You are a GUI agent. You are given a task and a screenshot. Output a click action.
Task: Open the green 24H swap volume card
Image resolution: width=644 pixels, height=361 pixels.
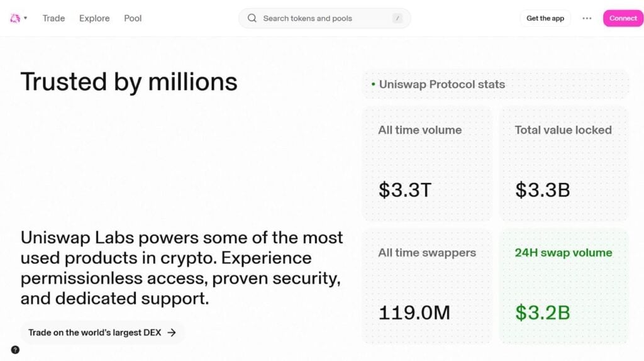click(x=563, y=287)
